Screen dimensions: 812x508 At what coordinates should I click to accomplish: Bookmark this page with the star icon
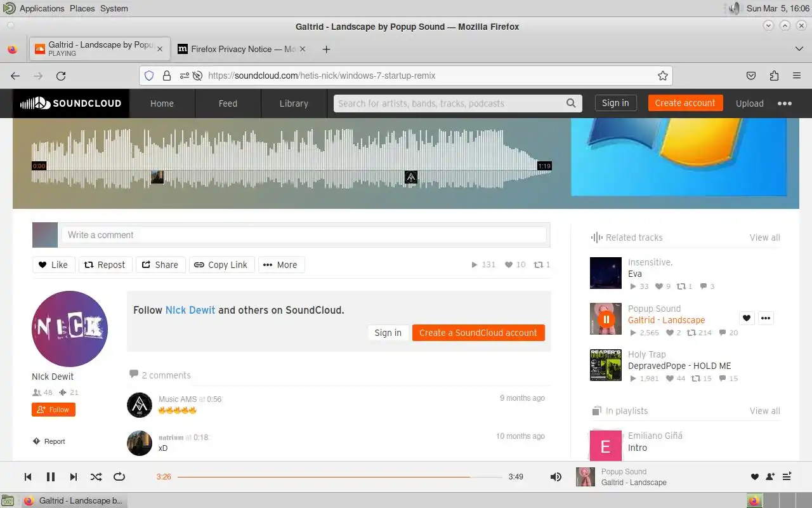click(663, 76)
